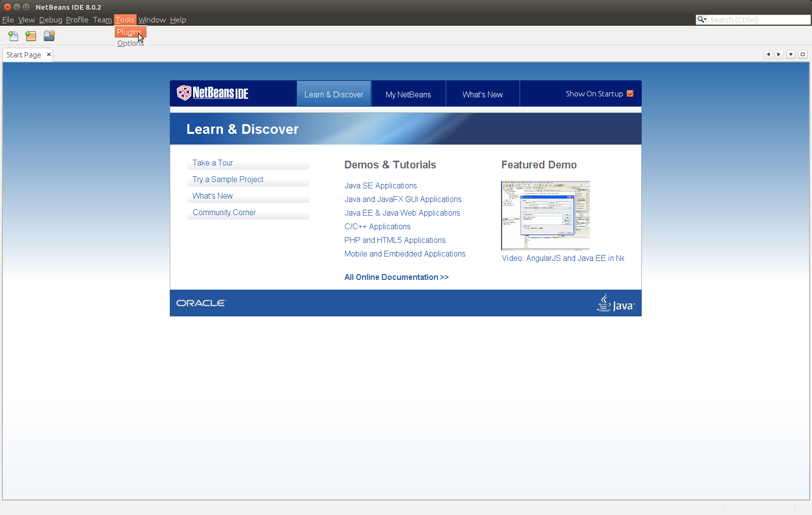Show opened documents list dropdown arrow

(x=791, y=55)
